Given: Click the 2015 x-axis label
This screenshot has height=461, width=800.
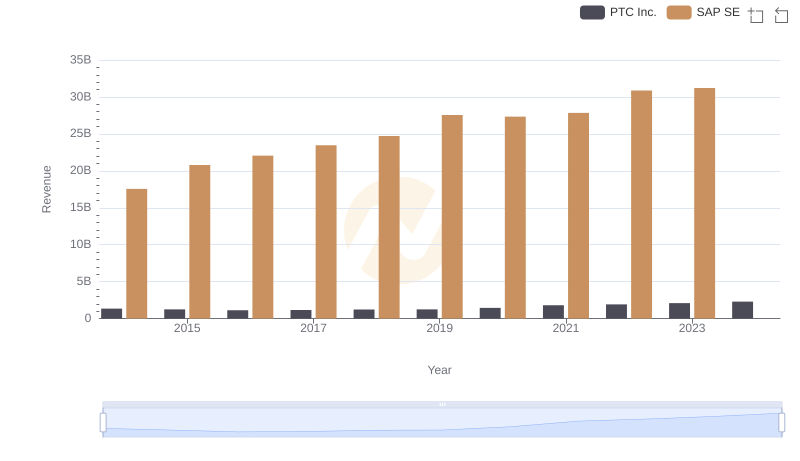Looking at the screenshot, I should (x=187, y=328).
